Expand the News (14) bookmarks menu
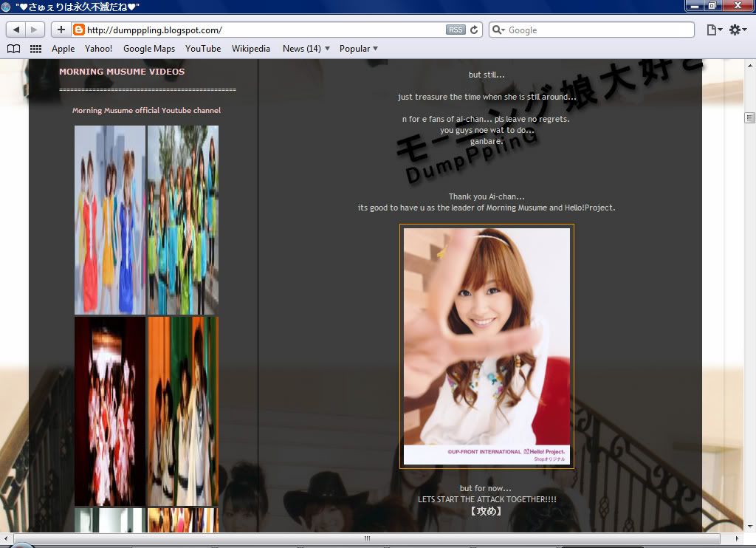Image resolution: width=756 pixels, height=548 pixels. [306, 49]
